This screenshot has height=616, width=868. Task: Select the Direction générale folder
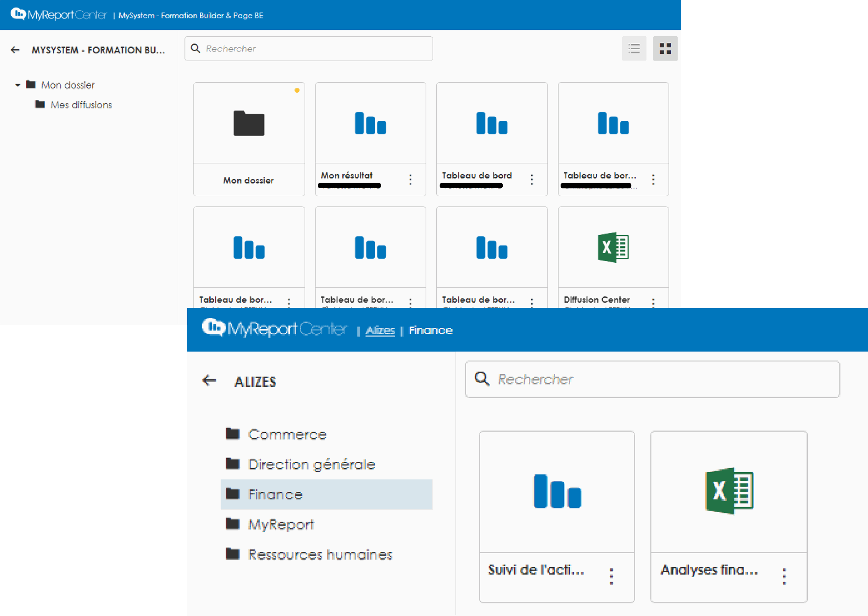pos(311,464)
